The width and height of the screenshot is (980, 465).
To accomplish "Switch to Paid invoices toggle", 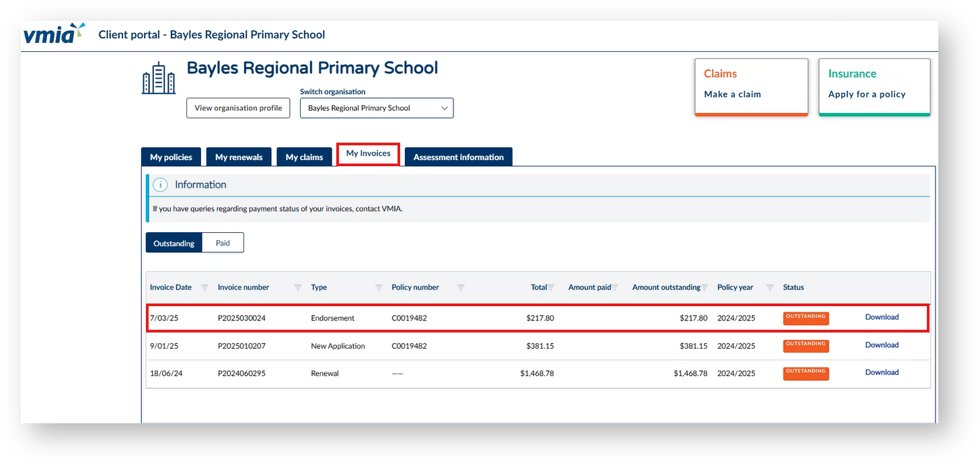I will point(223,243).
